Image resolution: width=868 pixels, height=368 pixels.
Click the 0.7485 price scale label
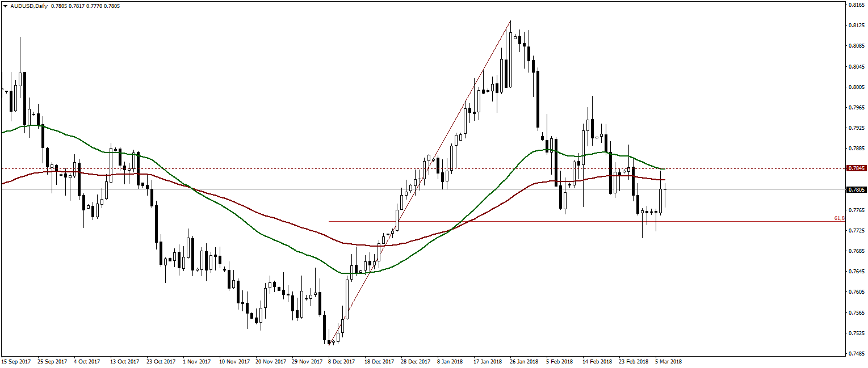856,354
